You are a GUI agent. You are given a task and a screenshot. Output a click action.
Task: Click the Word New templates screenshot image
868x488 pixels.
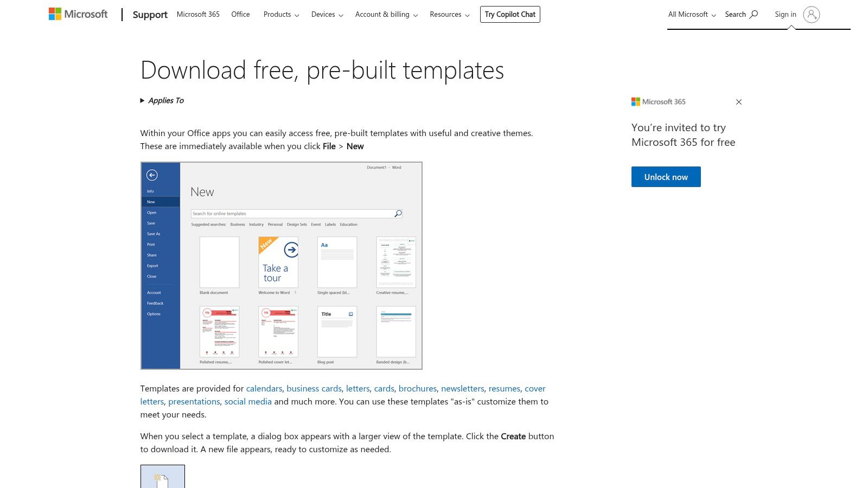pyautogui.click(x=281, y=266)
